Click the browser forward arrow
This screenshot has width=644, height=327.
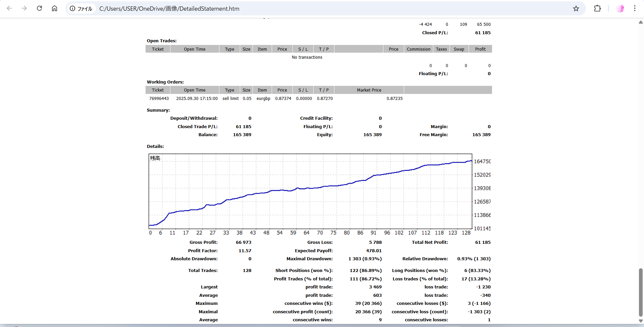(x=24, y=8)
